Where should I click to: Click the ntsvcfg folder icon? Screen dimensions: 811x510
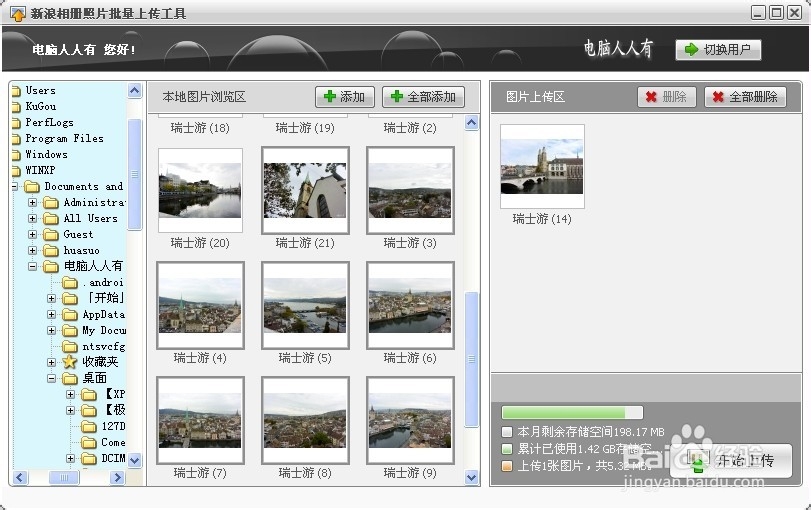(69, 347)
